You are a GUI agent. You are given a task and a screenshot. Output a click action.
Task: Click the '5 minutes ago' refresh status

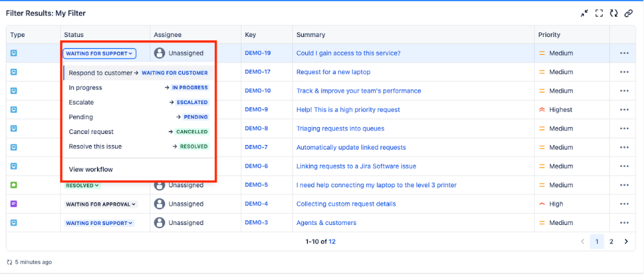tap(30, 262)
